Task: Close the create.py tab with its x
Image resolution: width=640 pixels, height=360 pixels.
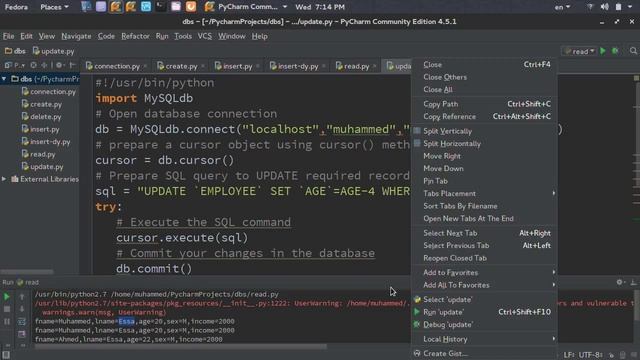Action: tap(202, 66)
